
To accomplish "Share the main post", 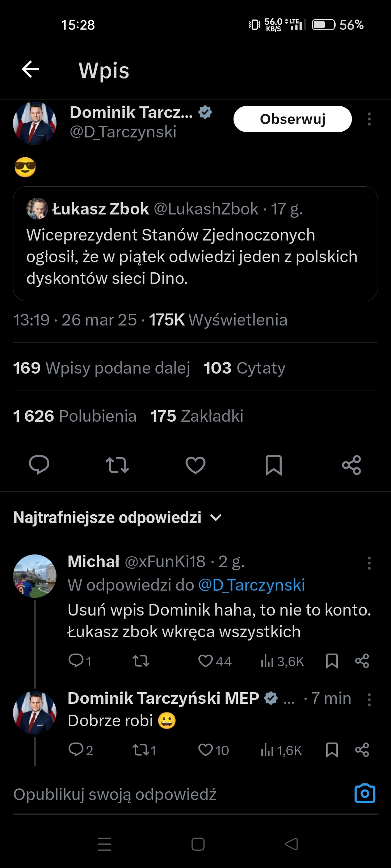I will tap(352, 465).
